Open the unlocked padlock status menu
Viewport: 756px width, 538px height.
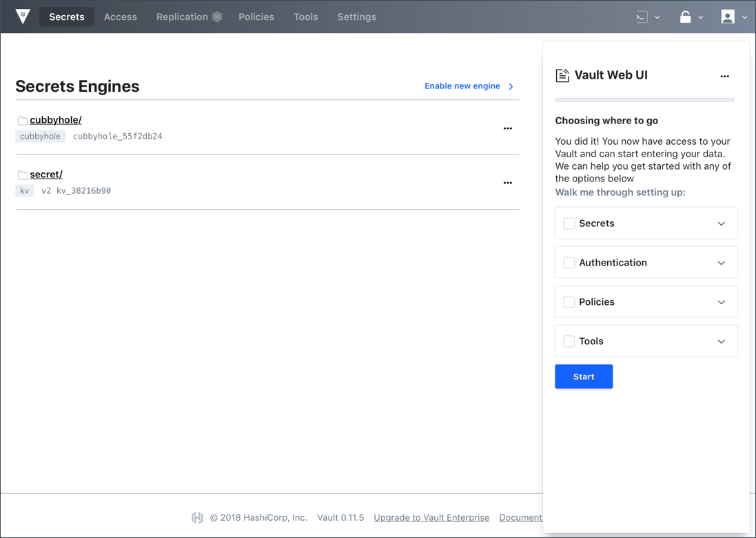coord(685,17)
